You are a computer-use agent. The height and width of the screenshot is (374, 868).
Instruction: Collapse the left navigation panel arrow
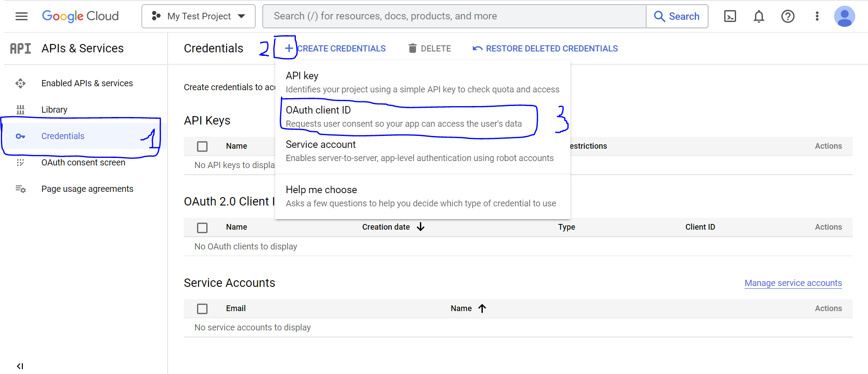[x=20, y=366]
